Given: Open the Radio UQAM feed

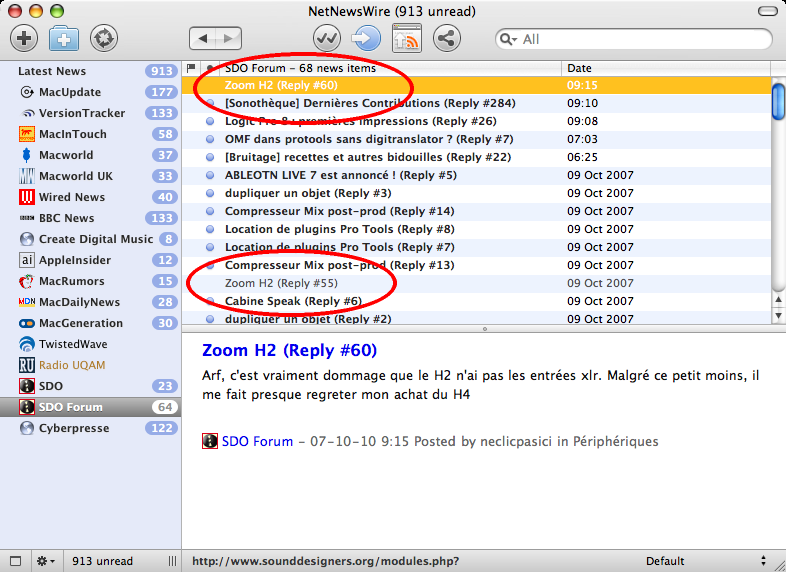Looking at the screenshot, I should (x=90, y=365).
